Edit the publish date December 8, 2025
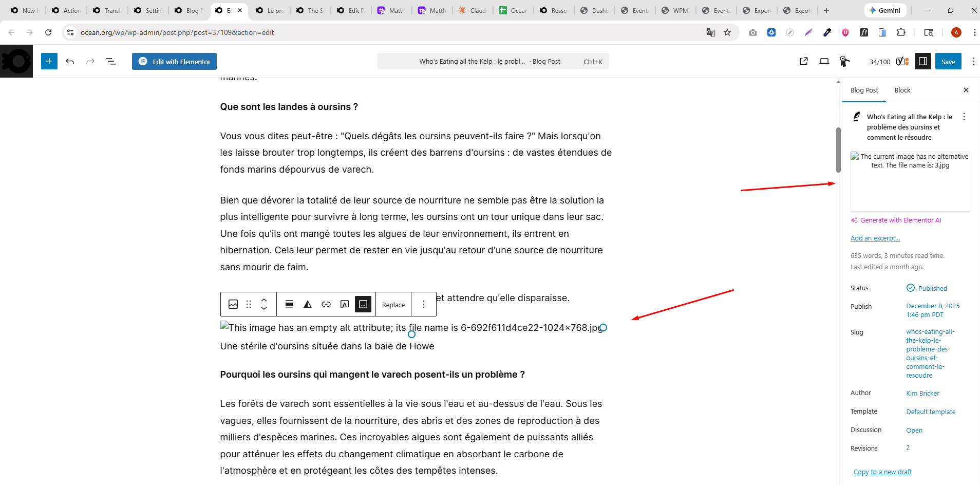The width and height of the screenshot is (980, 485). tap(933, 310)
